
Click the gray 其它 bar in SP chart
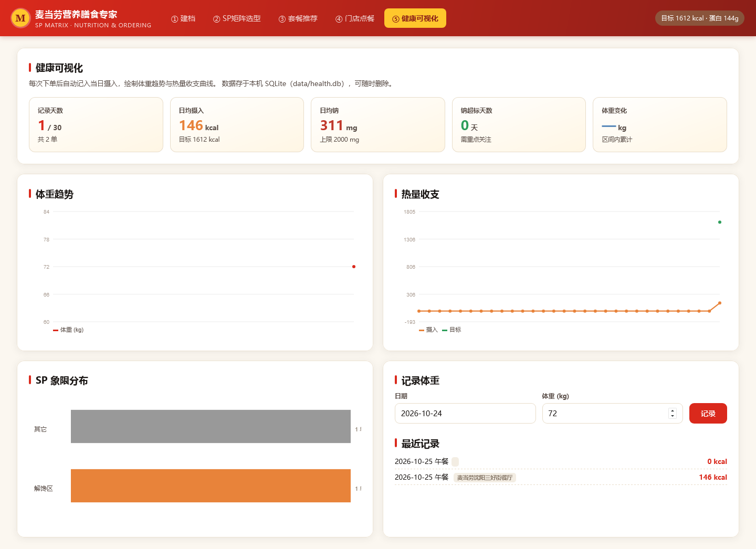pos(211,427)
